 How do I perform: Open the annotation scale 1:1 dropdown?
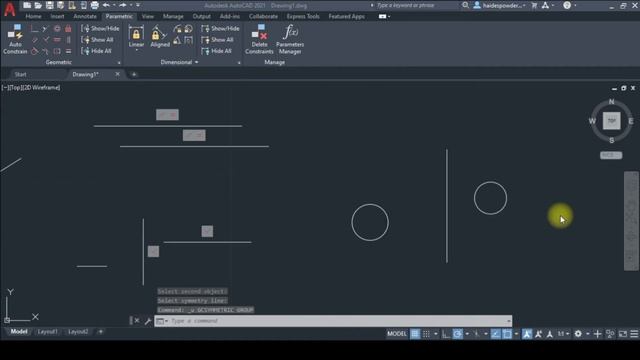click(563, 334)
